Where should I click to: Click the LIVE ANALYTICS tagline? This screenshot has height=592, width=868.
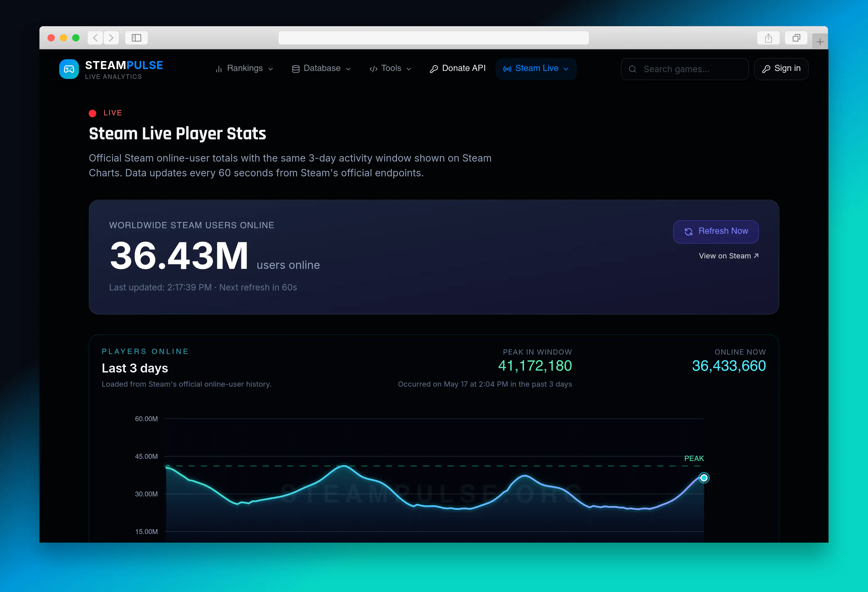coord(113,77)
